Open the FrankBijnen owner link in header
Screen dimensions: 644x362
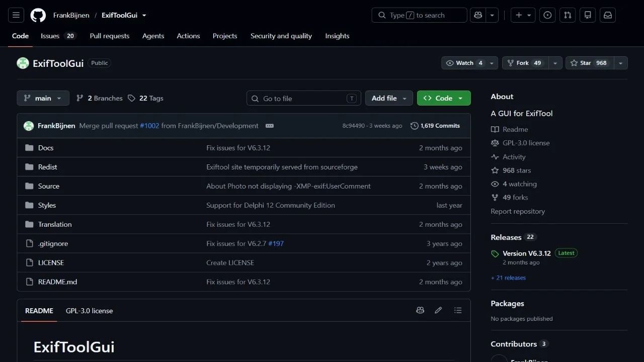(71, 15)
